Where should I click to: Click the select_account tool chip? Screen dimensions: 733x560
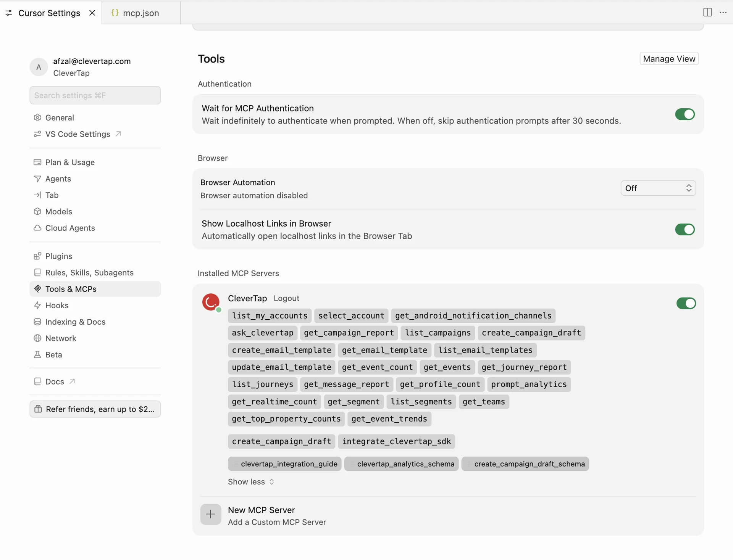pos(351,315)
